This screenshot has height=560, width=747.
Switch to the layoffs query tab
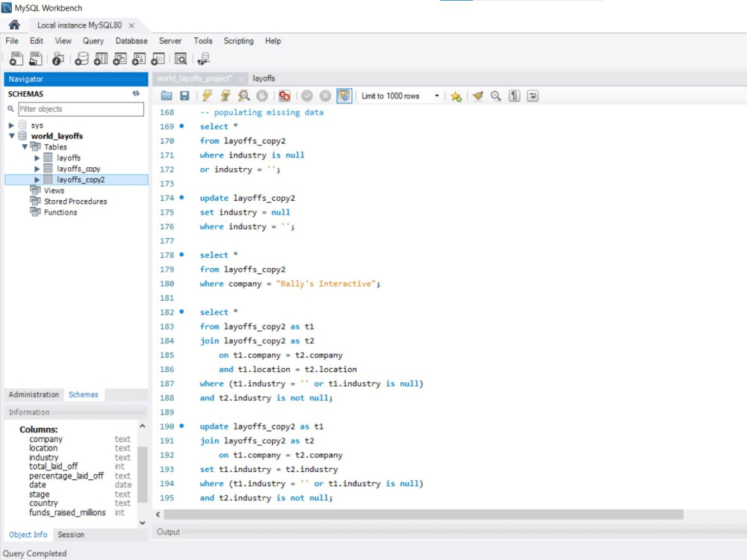264,78
